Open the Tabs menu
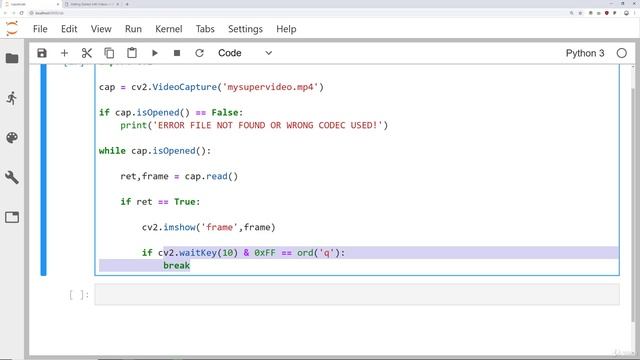640x360 pixels. [205, 29]
